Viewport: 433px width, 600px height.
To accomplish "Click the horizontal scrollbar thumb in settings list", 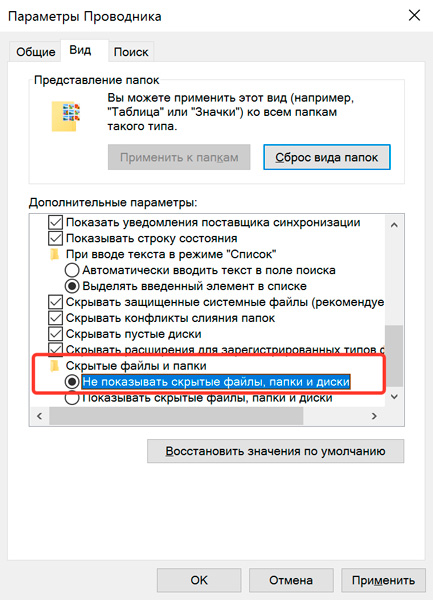I will [x=176, y=416].
